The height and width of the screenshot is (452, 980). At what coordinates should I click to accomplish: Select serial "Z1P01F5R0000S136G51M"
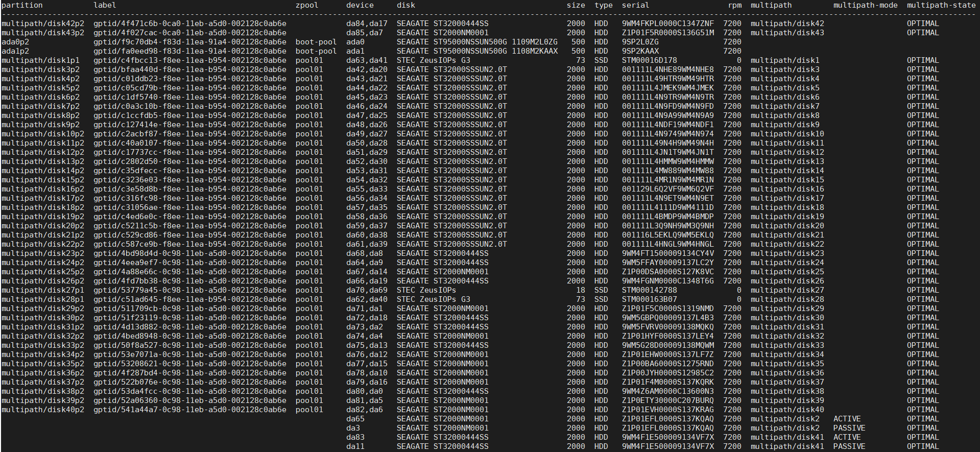668,33
